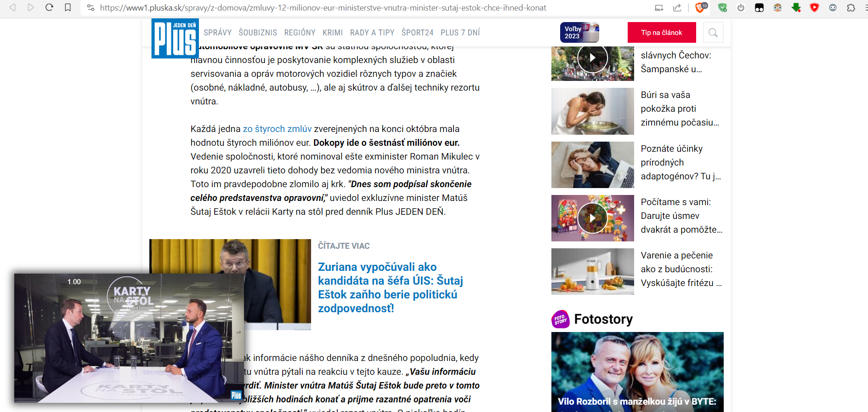The width and height of the screenshot is (868, 412).
Task: Click the green download arrow extension icon
Action: [796, 7]
